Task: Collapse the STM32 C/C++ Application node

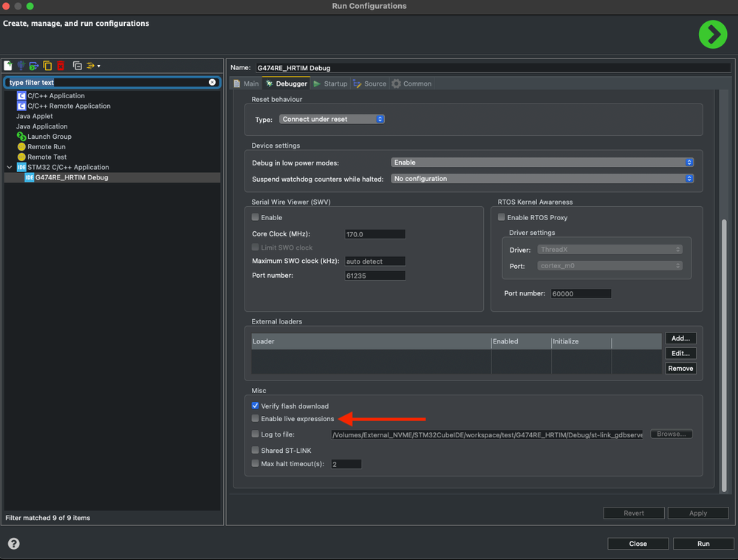Action: (10, 167)
